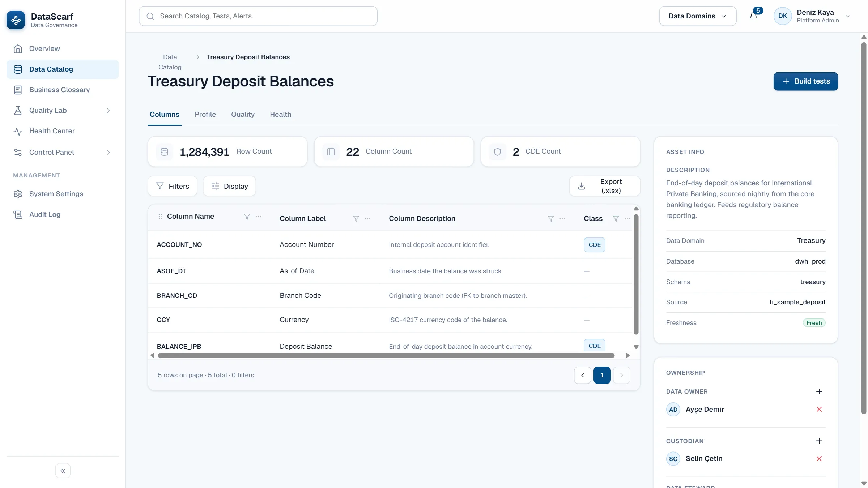Click the Column Description filter funnel icon

pyautogui.click(x=551, y=218)
